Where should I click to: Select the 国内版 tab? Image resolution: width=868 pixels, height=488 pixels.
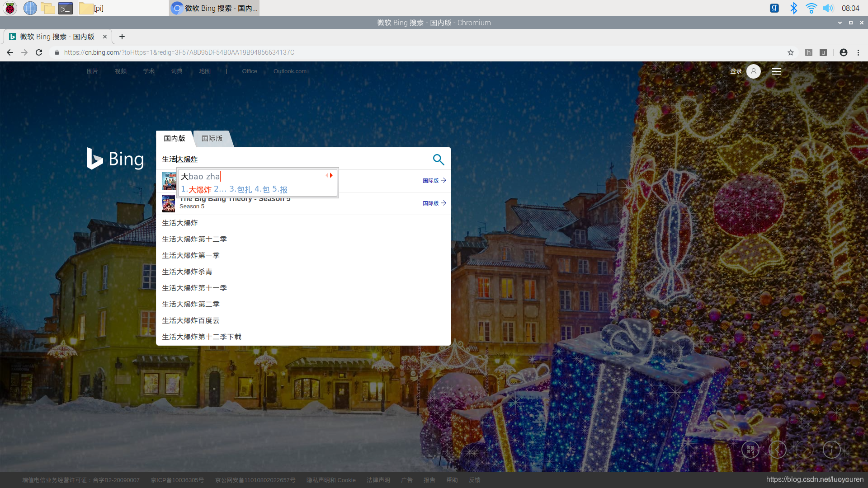[x=175, y=138]
